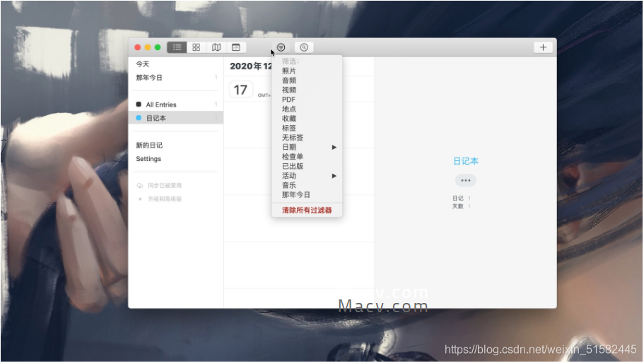Viewport: 644px width, 363px height.
Task: Click the 天数 count statistic
Action: 461,206
